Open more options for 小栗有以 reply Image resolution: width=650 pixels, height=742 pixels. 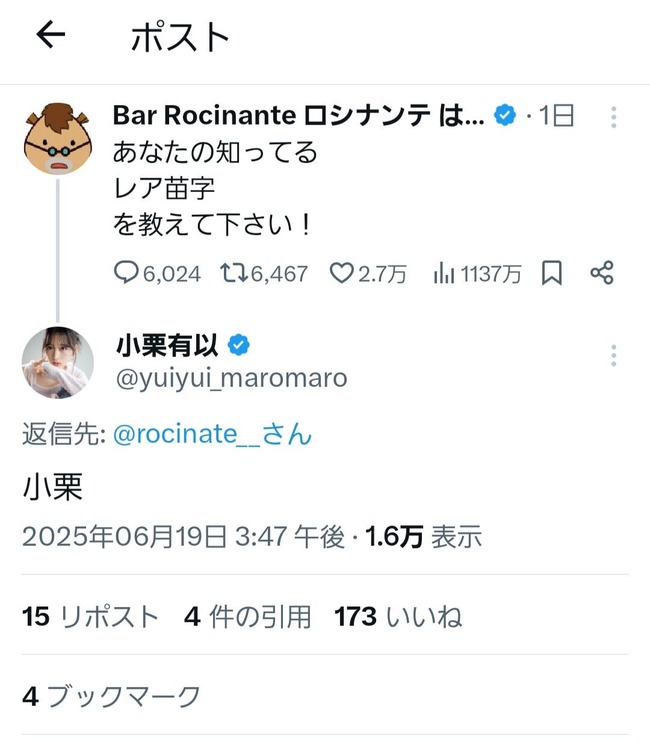click(x=614, y=355)
